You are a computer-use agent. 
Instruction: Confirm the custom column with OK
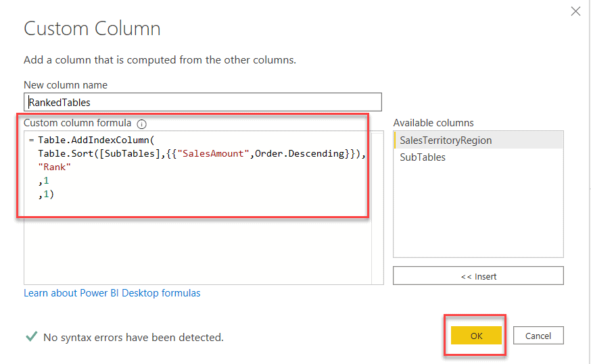pyautogui.click(x=476, y=336)
